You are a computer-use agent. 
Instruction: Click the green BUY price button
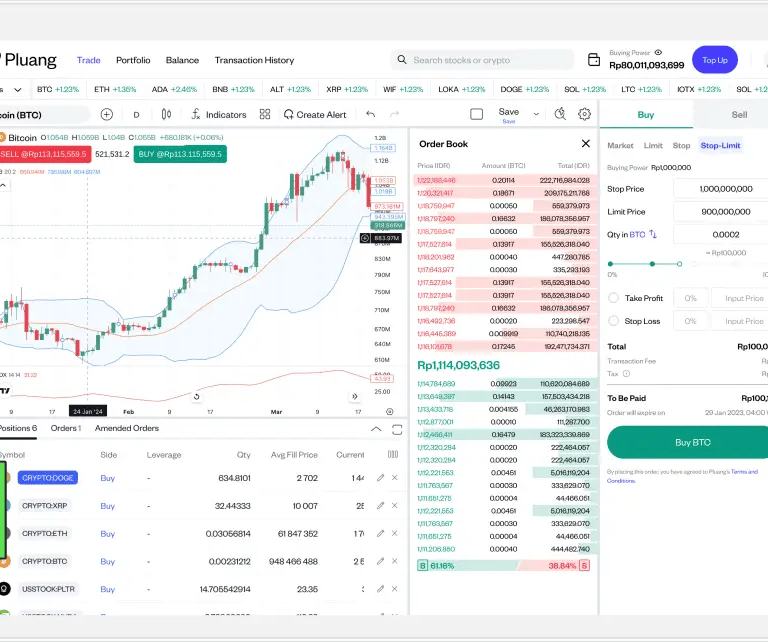pos(180,154)
